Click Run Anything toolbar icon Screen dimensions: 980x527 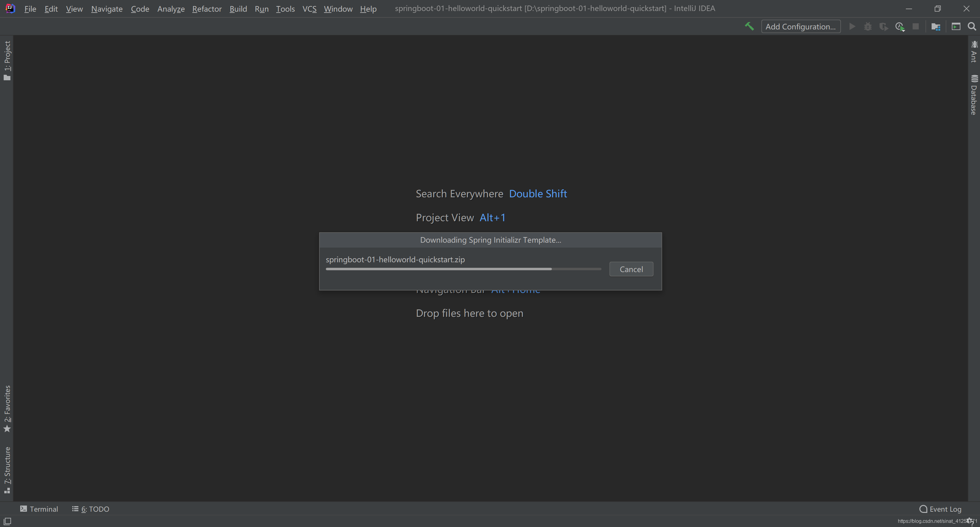pyautogui.click(x=956, y=27)
